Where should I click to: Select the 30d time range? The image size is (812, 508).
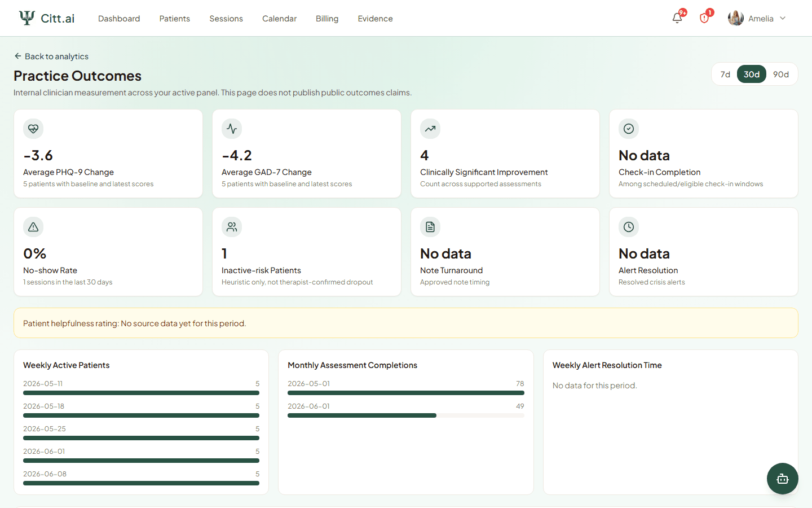(x=752, y=74)
